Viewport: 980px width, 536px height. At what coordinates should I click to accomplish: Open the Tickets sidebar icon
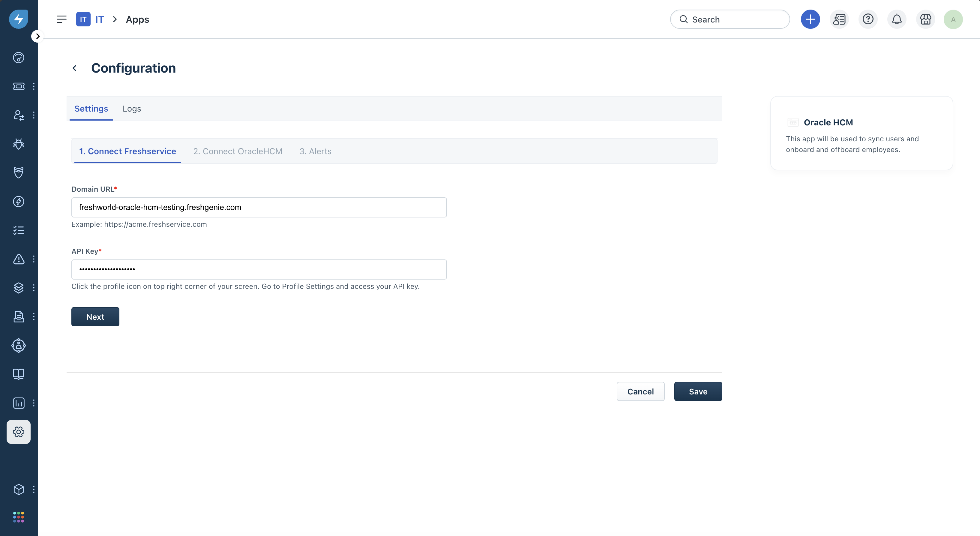click(x=19, y=86)
